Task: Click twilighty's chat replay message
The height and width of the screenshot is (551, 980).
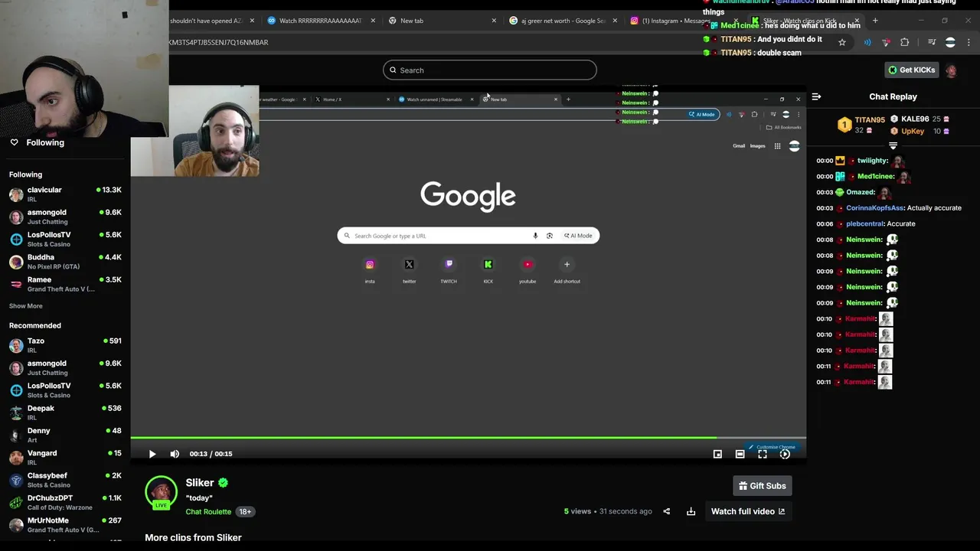Action: [x=860, y=161]
